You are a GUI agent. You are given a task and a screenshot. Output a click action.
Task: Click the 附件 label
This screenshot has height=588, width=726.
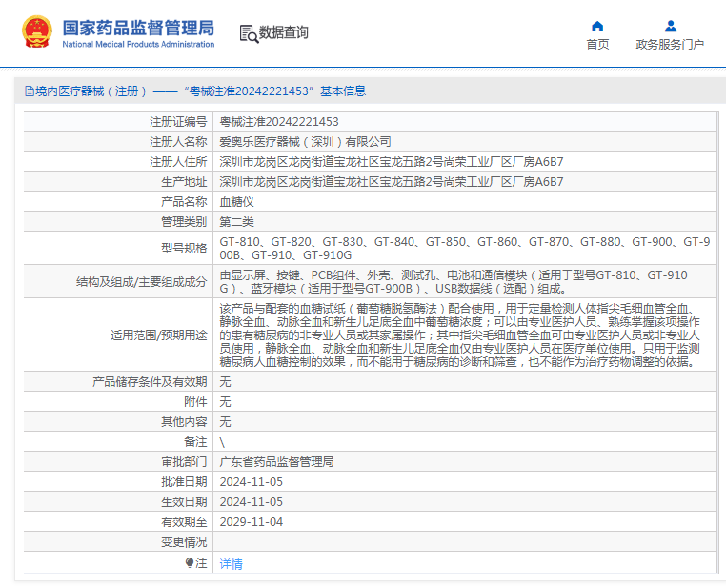195,402
